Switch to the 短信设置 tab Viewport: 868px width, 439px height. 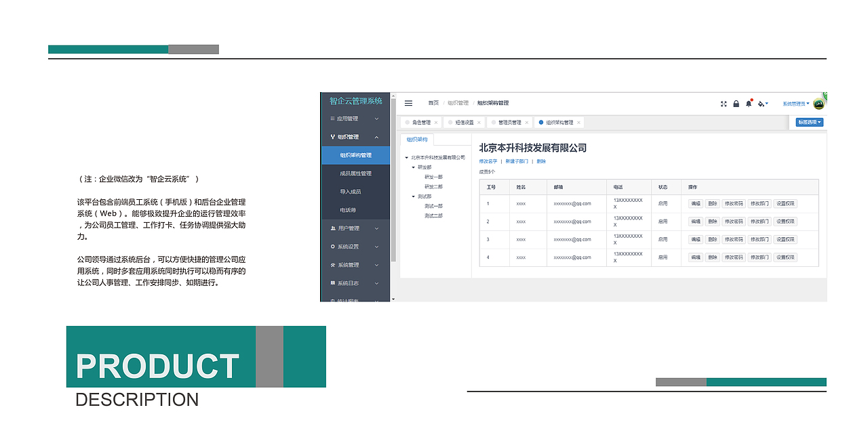(464, 123)
